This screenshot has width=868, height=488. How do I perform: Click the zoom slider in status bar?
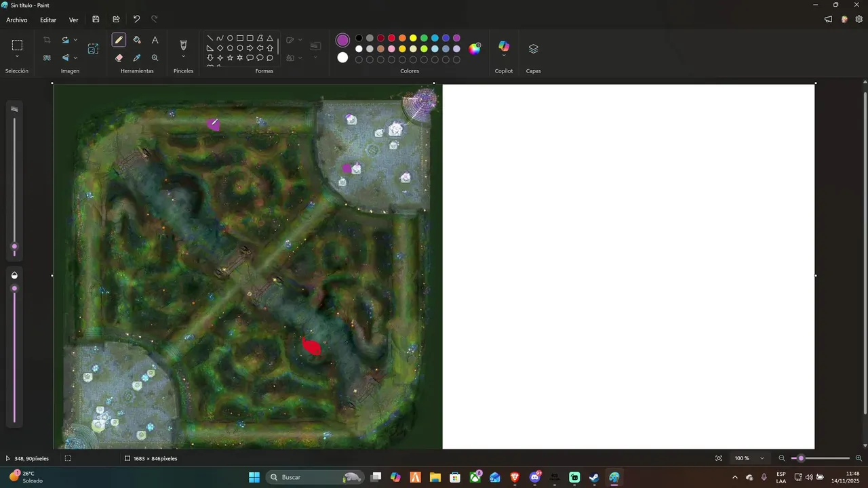(x=801, y=458)
